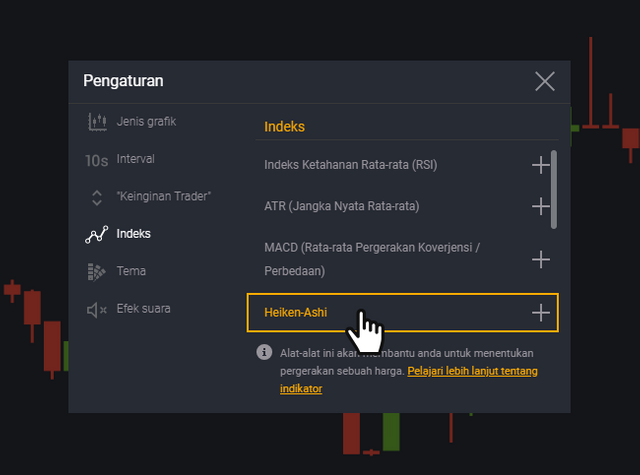Open the Jenis grafik settings section

(x=146, y=122)
